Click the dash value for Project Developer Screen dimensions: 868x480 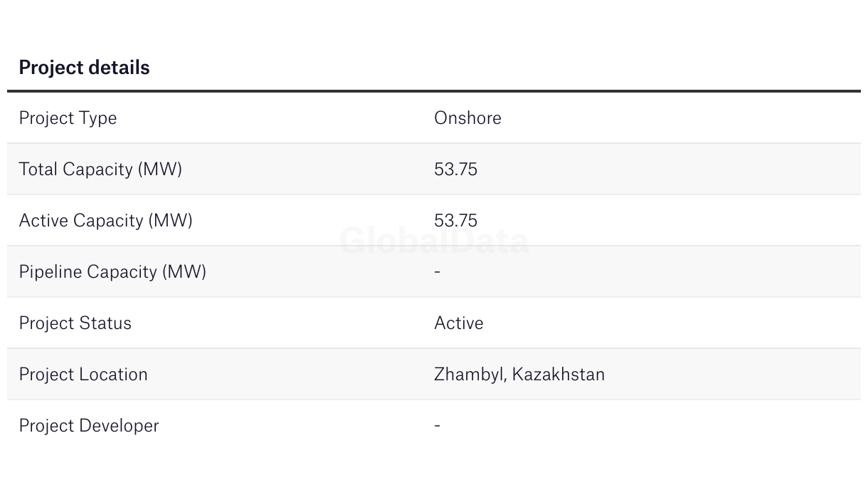[437, 425]
